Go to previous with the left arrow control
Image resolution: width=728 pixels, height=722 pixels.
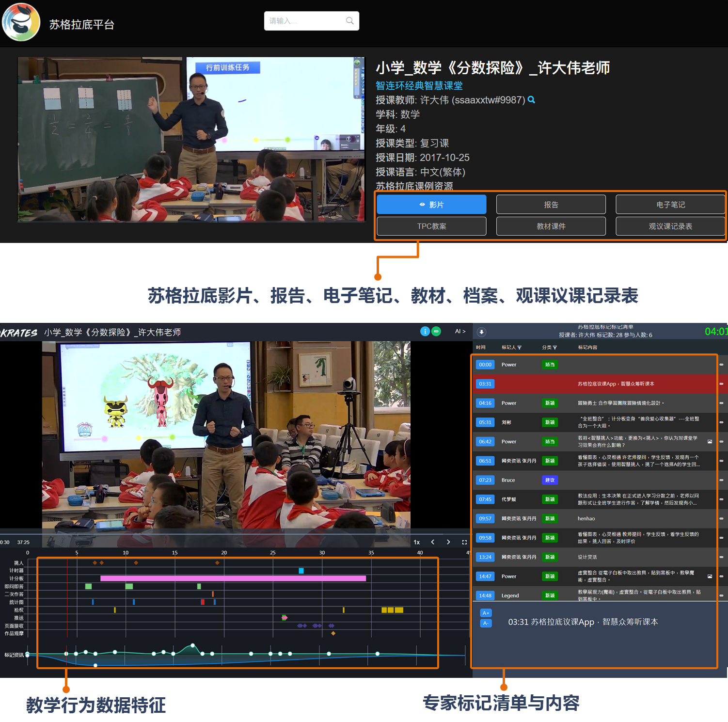433,542
